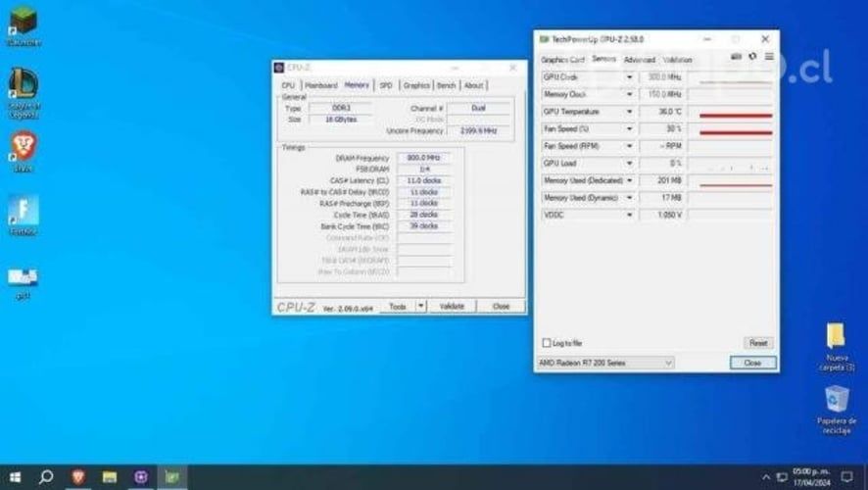868x490 pixels.
Task: Open Memory Used (Dynamic) dropdown
Action: point(629,198)
